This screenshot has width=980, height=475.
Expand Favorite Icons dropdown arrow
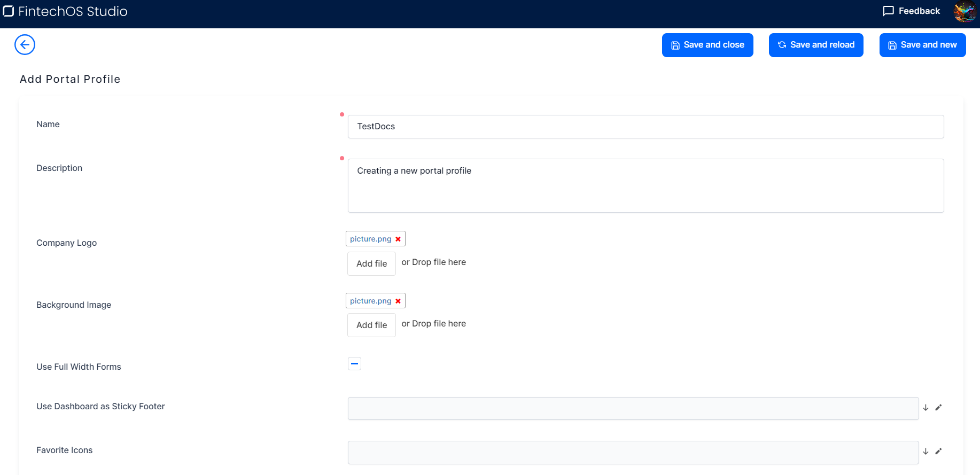coord(925,451)
